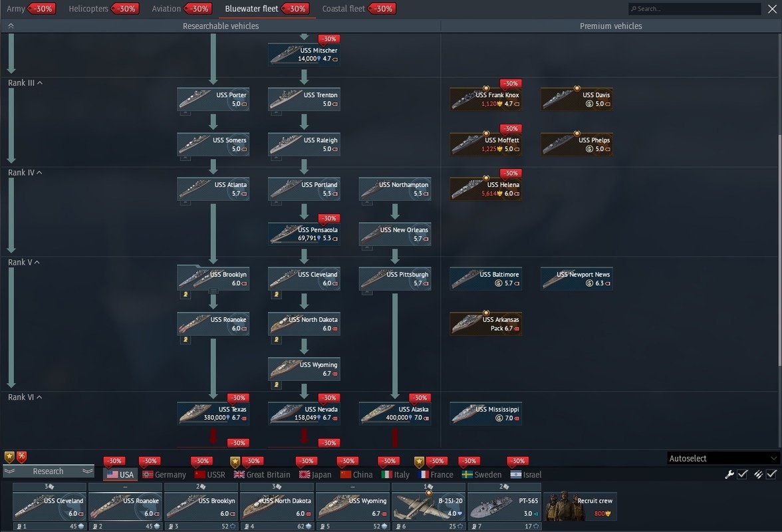The image size is (782, 532).
Task: Select crew slot 4 USS North Dakota
Action: coord(277,506)
